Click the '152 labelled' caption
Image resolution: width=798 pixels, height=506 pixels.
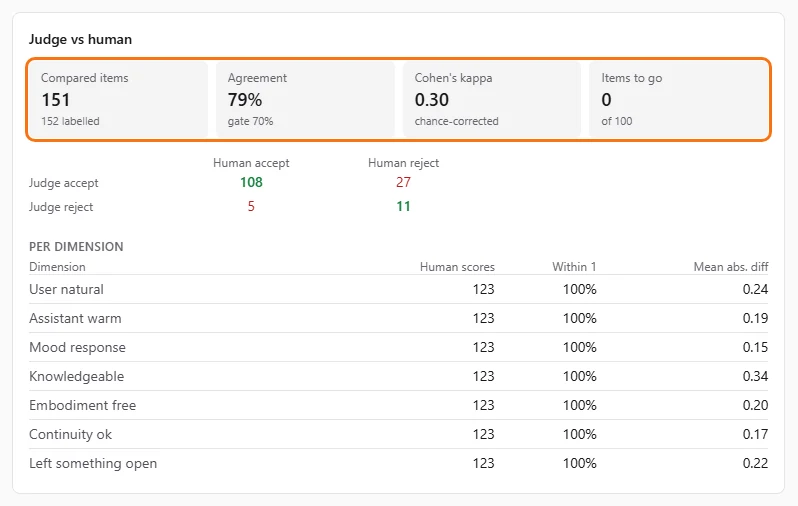pos(70,121)
